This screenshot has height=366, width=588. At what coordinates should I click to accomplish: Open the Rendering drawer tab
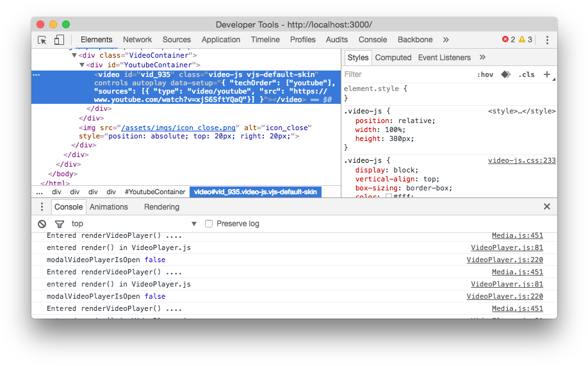point(161,207)
